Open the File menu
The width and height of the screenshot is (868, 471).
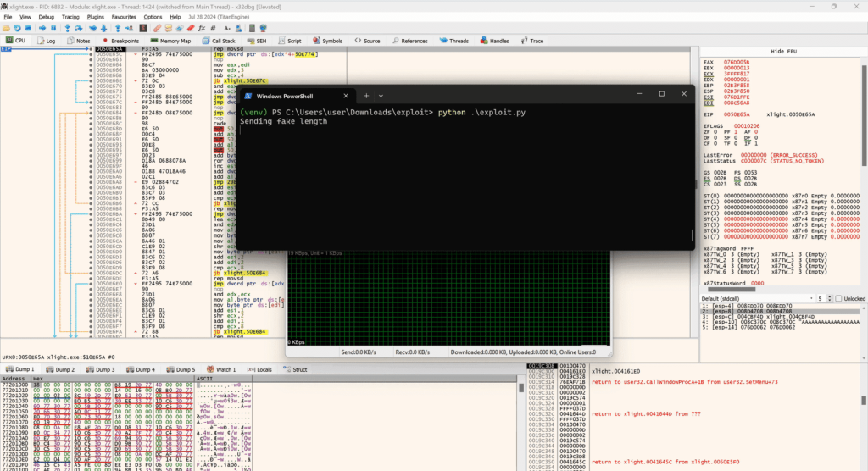8,17
